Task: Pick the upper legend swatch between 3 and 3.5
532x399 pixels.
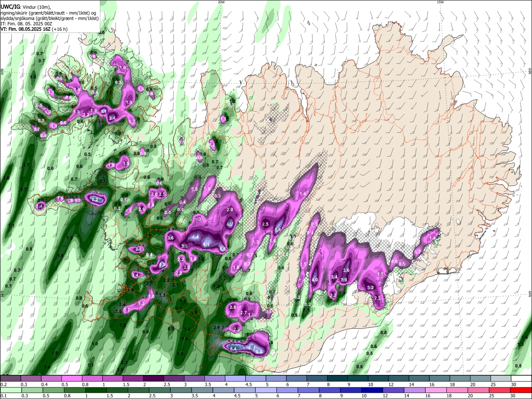Action: (x=194, y=379)
